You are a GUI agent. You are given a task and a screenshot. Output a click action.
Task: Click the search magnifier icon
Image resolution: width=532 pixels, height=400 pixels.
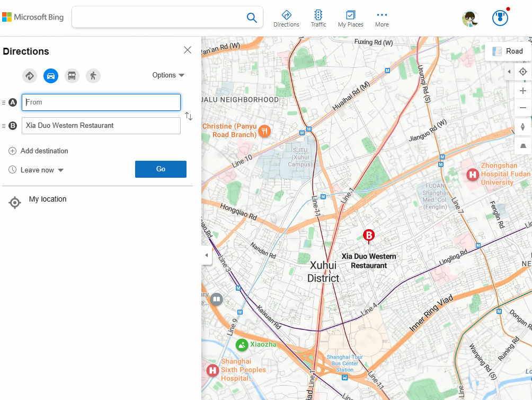pos(252,18)
